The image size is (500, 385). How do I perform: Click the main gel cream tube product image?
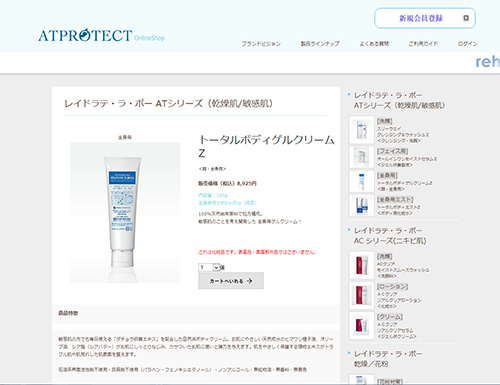(x=125, y=213)
